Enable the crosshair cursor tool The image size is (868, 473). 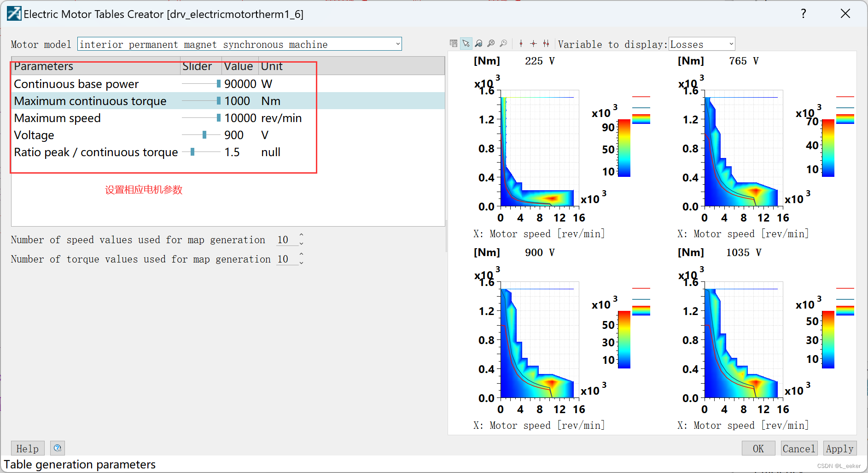point(533,43)
